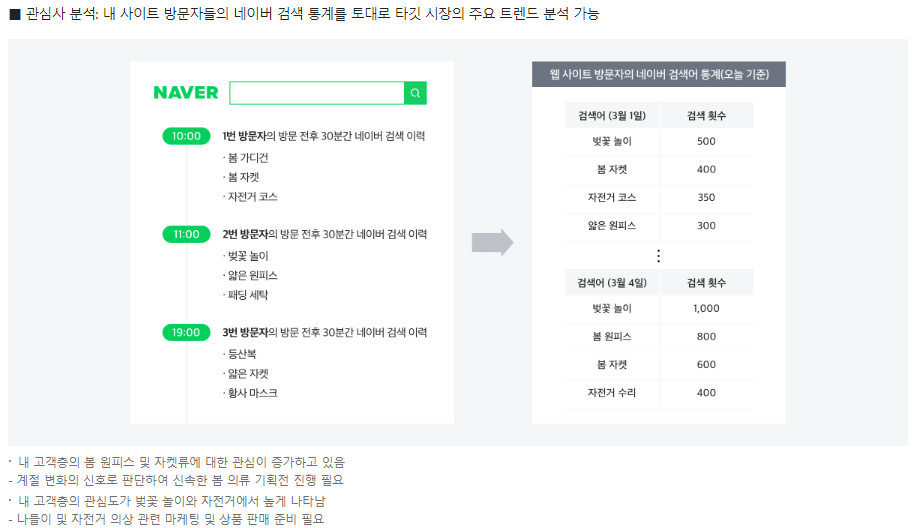Select the 벚꽃 놀이 row with 1,000 searches

(659, 308)
